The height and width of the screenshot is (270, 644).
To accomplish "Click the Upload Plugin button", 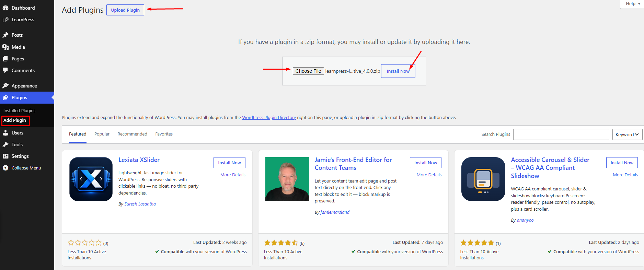I will pyautogui.click(x=125, y=10).
